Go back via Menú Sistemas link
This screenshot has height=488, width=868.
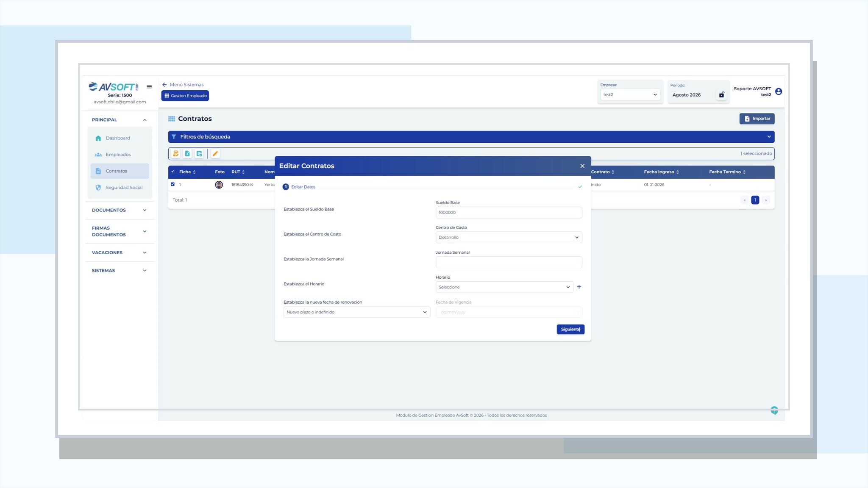pos(186,85)
